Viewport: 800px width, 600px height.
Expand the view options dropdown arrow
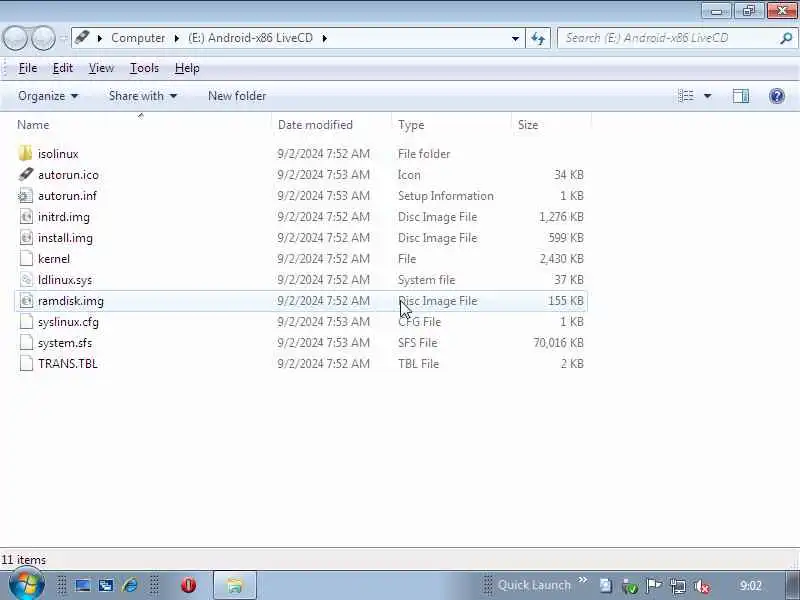[x=708, y=96]
